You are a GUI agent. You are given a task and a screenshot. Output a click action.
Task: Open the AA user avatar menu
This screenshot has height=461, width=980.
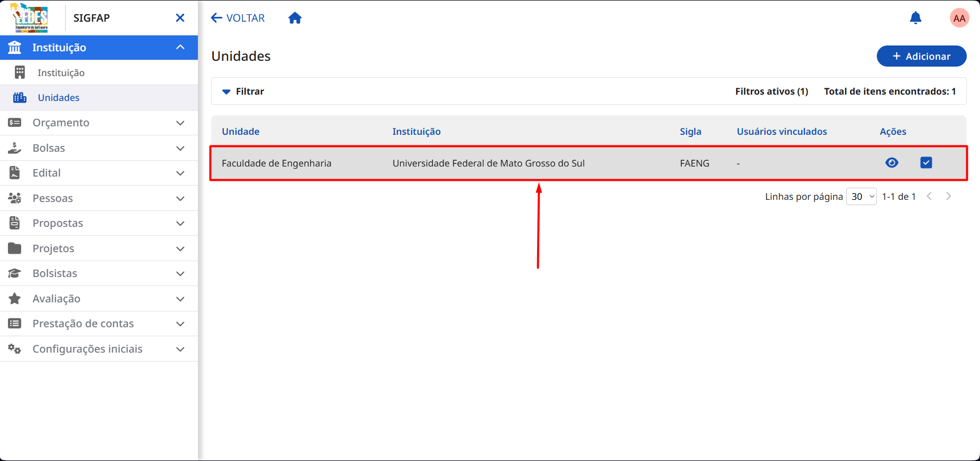[x=959, y=18]
